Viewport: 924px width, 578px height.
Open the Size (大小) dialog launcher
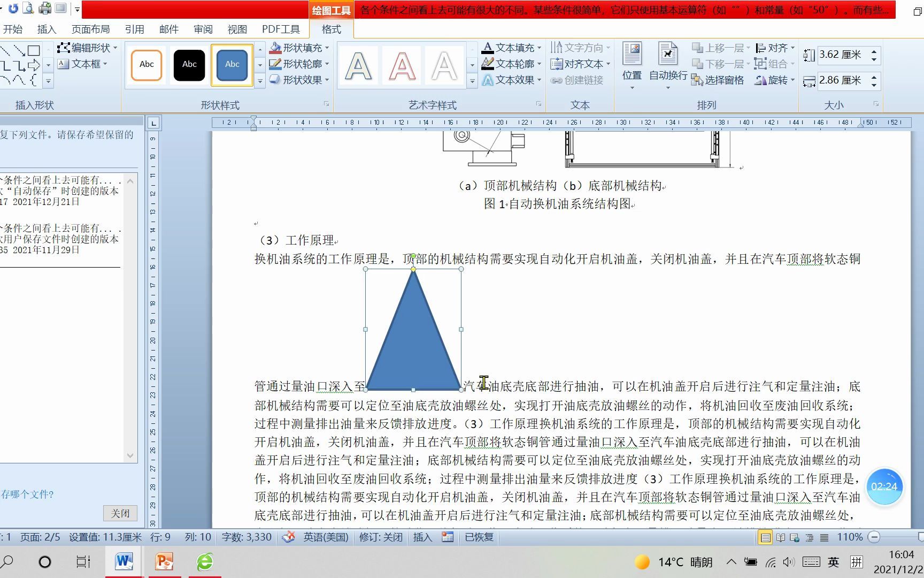click(x=876, y=104)
